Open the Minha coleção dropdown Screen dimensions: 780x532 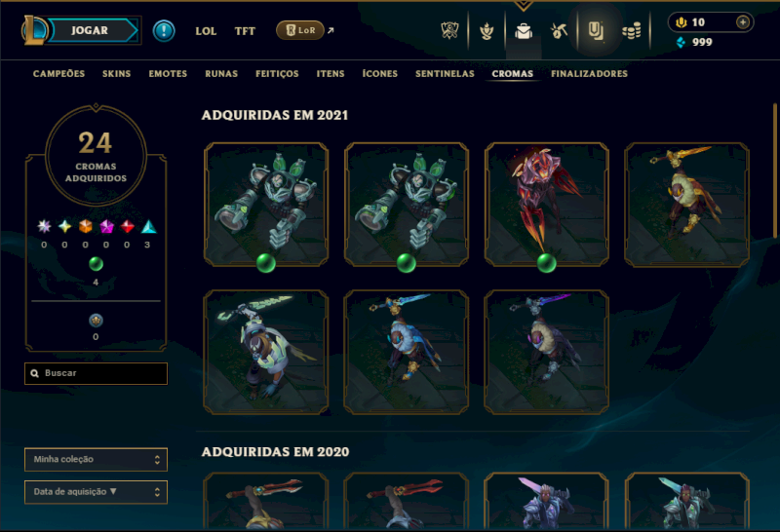point(96,459)
